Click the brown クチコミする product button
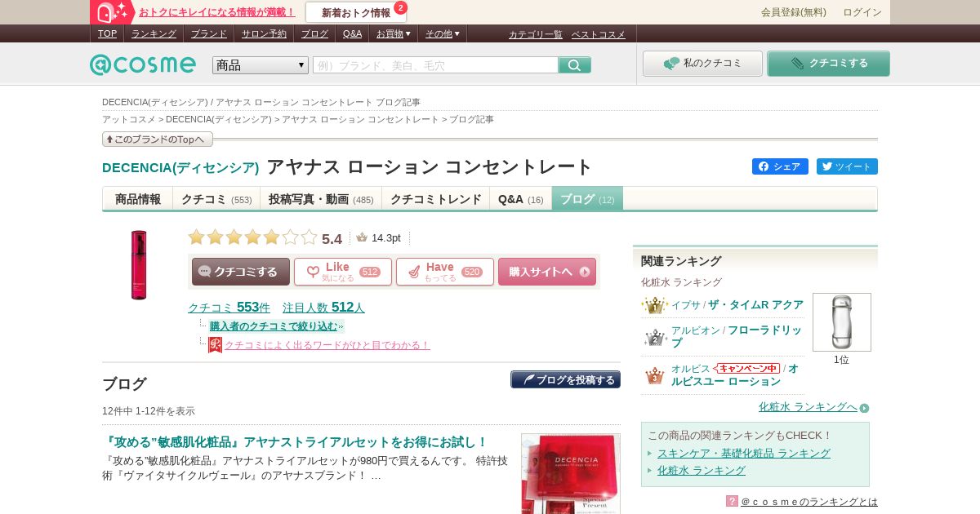This screenshot has height=514, width=980. coord(241,272)
